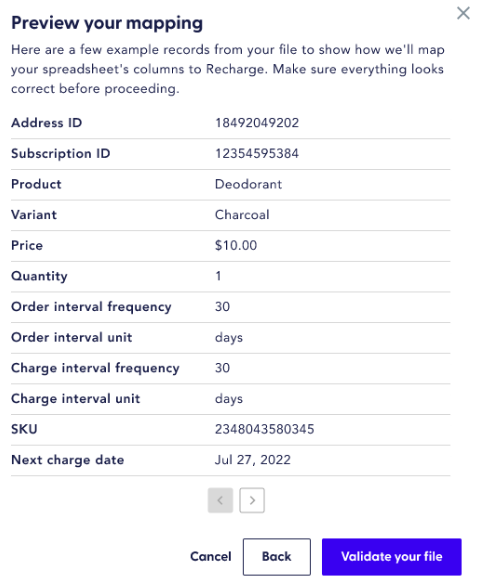Select the Address ID value 18492049202
Screen dimensions: 478x583
(x=257, y=123)
